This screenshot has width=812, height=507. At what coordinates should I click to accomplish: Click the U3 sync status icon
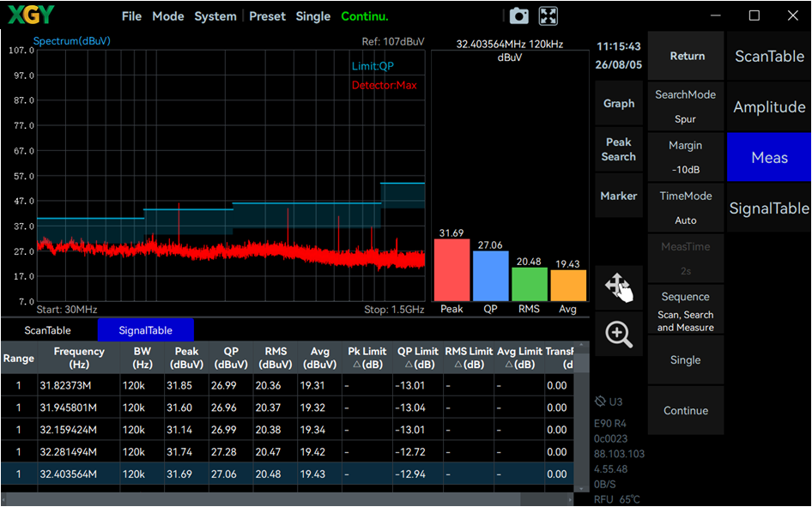coord(600,401)
